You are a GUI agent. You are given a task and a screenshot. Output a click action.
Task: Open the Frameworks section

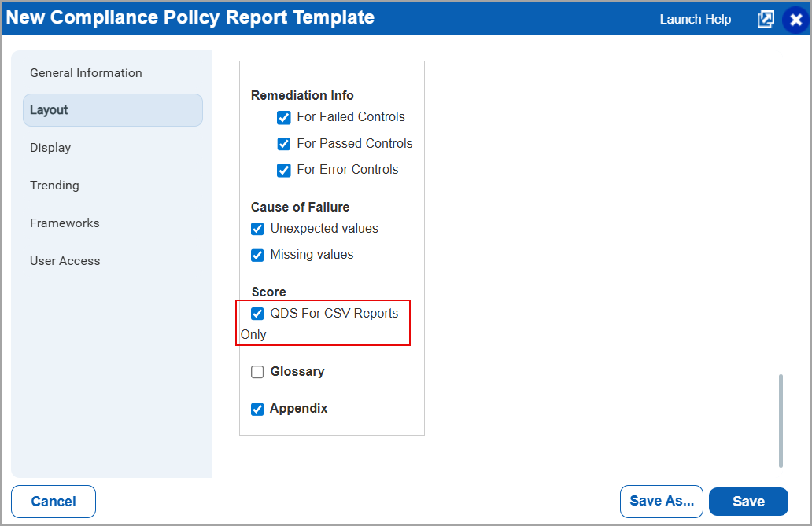pyautogui.click(x=65, y=223)
